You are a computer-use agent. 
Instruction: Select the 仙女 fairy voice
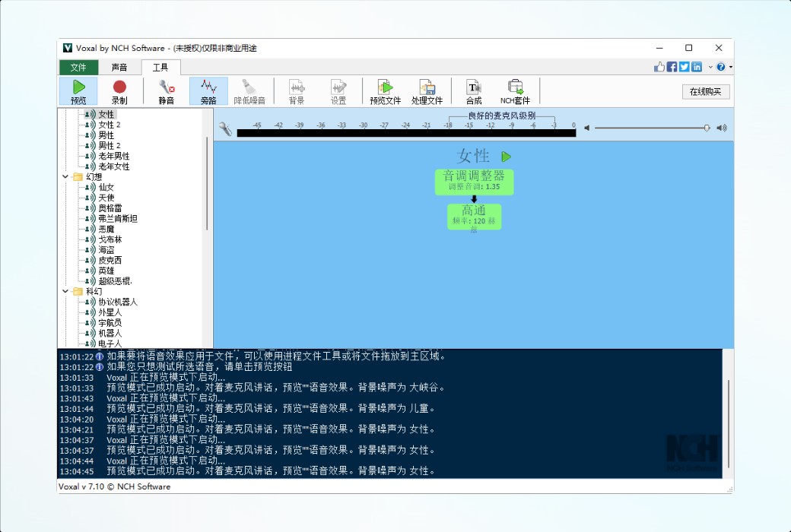[106, 187]
